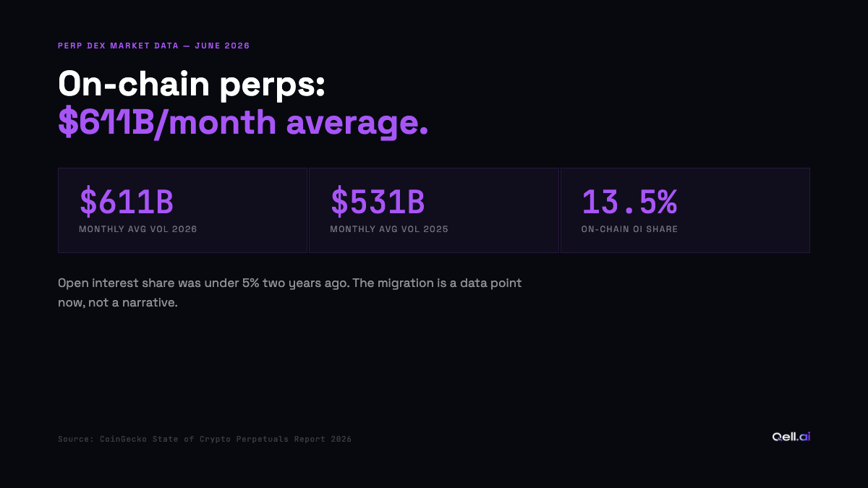This screenshot has width=868, height=488.
Task: Click the 'PERP DEX MARKET DATA — JUNE 2026' label
Action: point(154,46)
